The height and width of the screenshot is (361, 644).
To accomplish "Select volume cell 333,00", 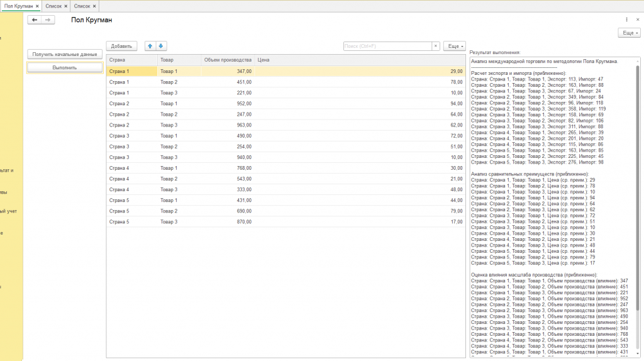I will click(228, 189).
